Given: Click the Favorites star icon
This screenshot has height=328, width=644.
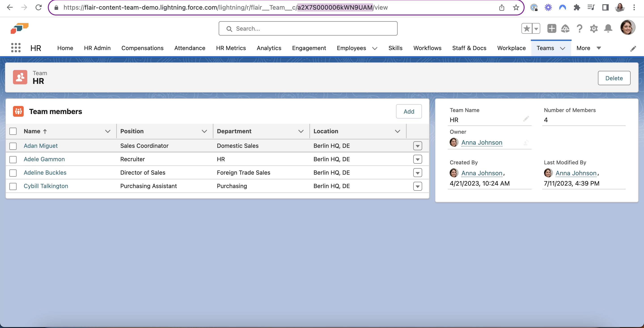Looking at the screenshot, I should 527,28.
